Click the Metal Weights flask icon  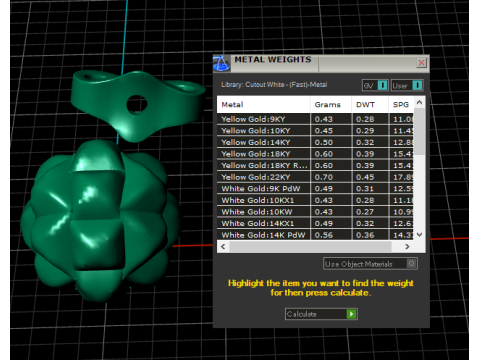[221, 63]
